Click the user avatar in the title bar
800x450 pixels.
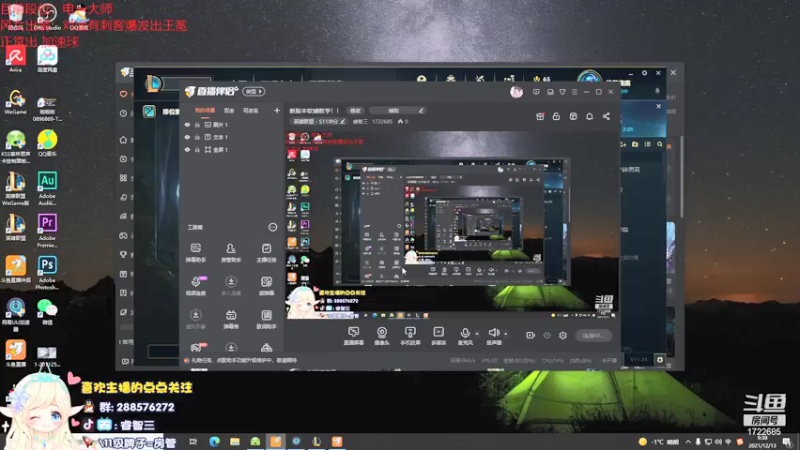(x=516, y=92)
